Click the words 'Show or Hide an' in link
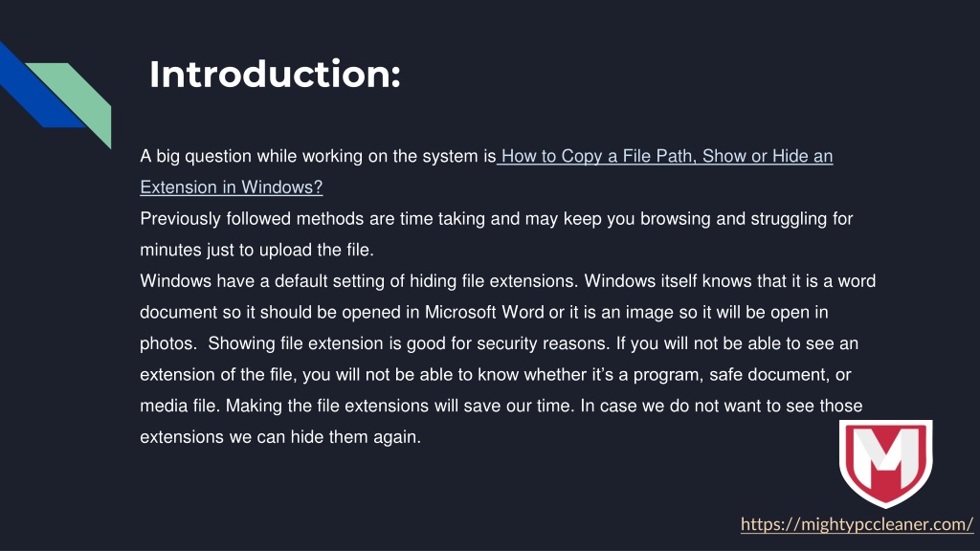This screenshot has width=980, height=551. [x=768, y=156]
